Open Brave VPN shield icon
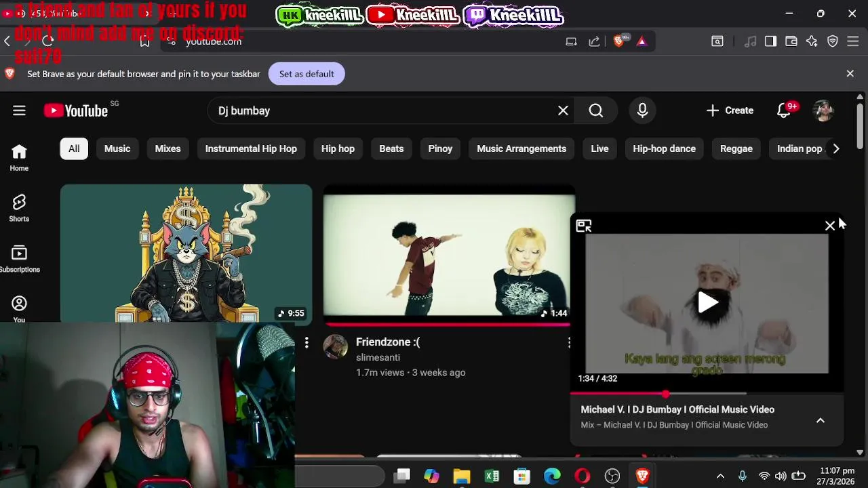Screen dimensions: 868x488 tap(833, 41)
